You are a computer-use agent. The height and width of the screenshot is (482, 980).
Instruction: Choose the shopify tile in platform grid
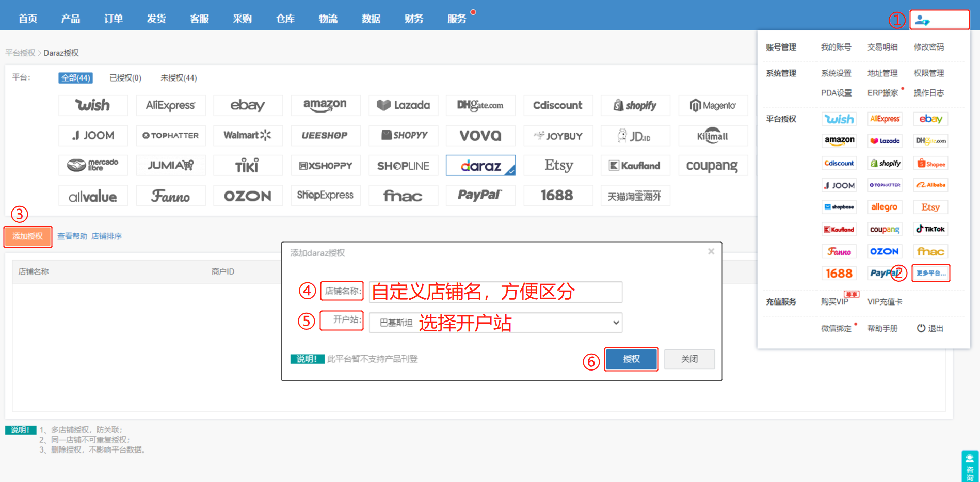click(x=635, y=105)
